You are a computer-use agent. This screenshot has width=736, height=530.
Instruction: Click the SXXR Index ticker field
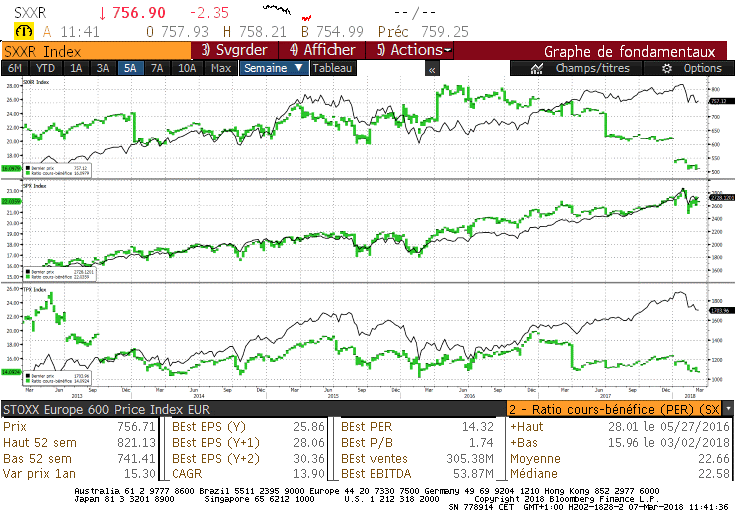point(96,51)
